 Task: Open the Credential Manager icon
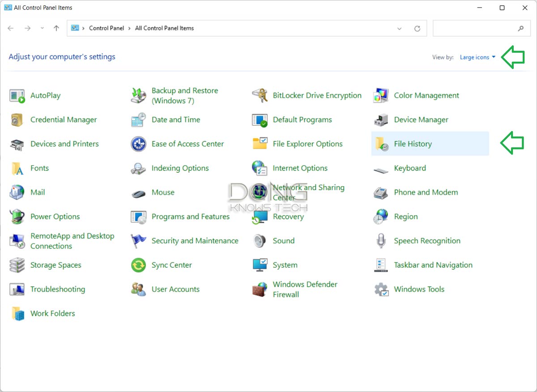coord(63,120)
